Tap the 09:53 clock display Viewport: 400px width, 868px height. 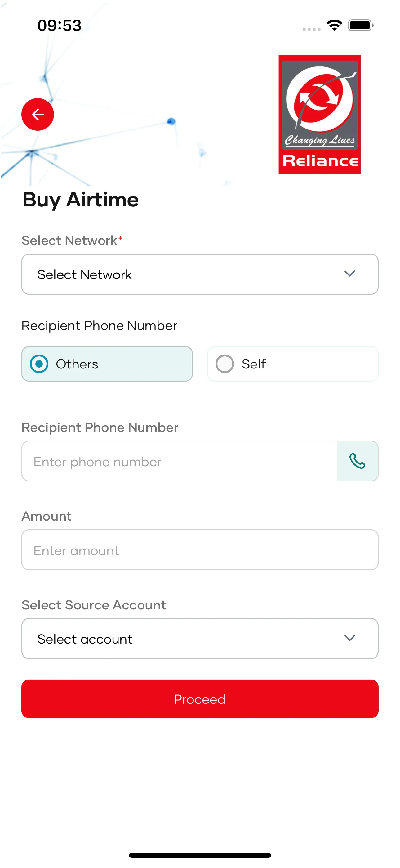(x=59, y=25)
